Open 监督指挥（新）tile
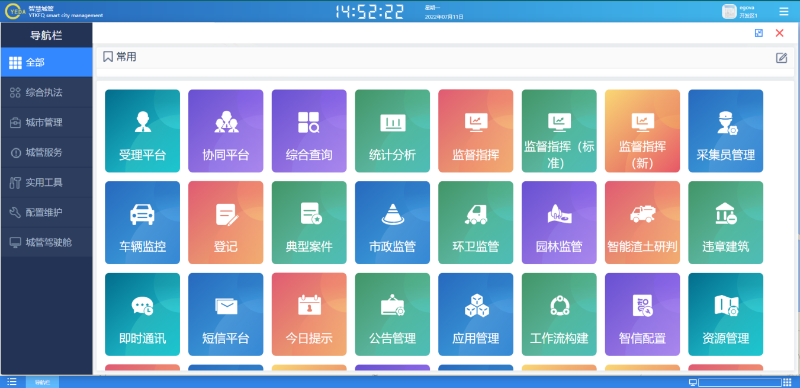 pos(642,131)
